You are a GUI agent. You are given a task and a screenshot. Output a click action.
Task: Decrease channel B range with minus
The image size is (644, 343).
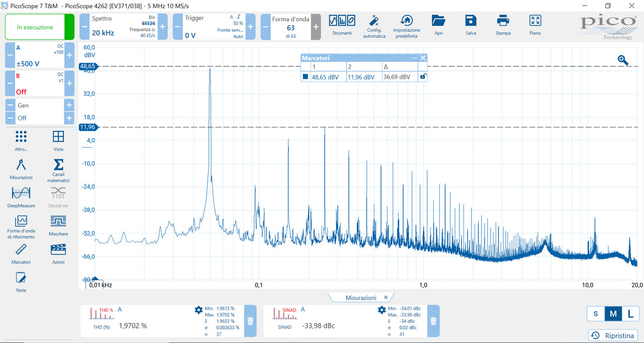[10, 84]
